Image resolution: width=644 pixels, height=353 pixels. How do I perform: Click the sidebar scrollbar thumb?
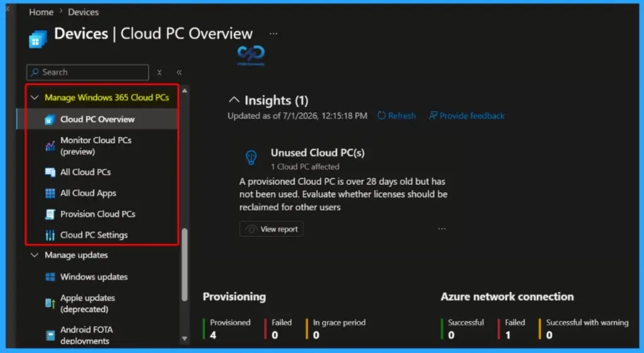(184, 265)
